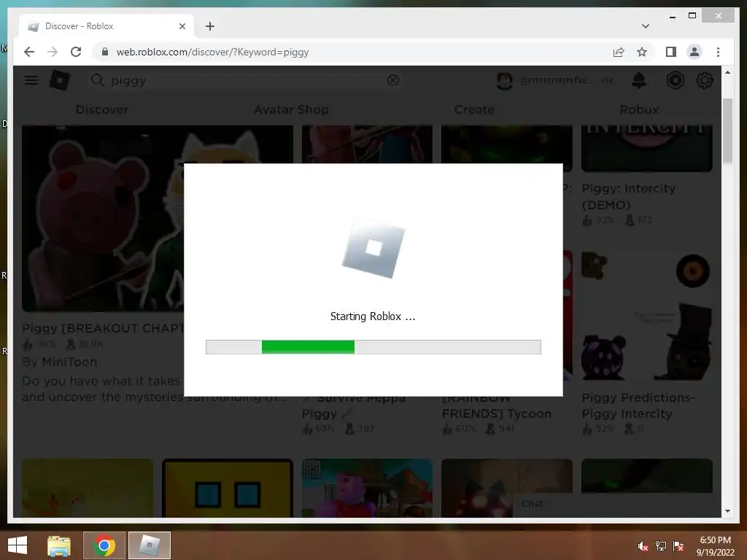This screenshot has width=747, height=560.
Task: Click the address bar URL
Action: (x=212, y=52)
